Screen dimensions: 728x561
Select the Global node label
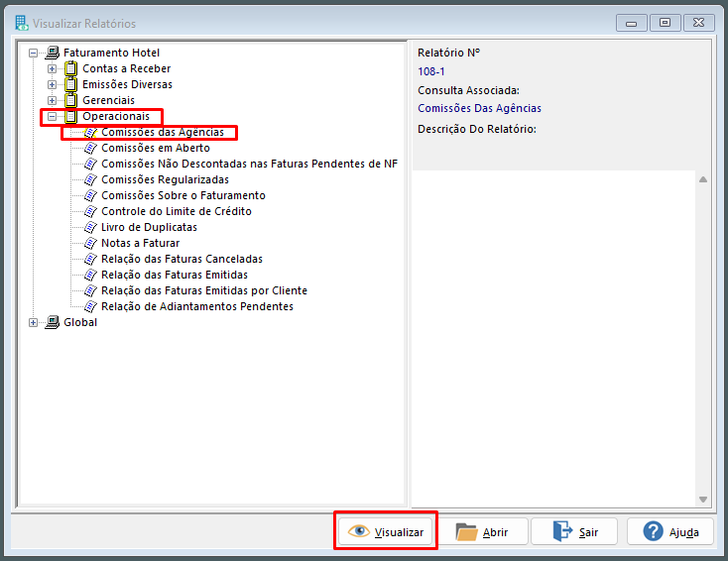point(80,322)
